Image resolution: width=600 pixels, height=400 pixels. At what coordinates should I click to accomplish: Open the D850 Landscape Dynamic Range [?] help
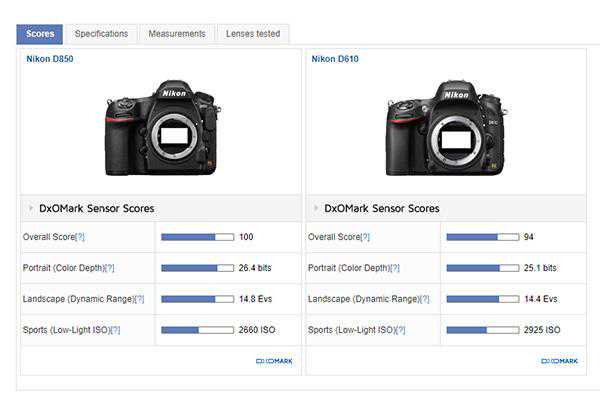point(139,299)
